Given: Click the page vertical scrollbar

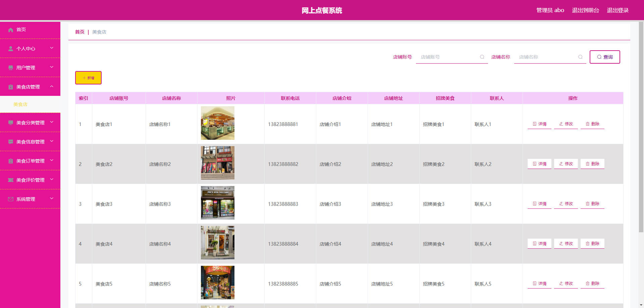Looking at the screenshot, I should (641, 127).
